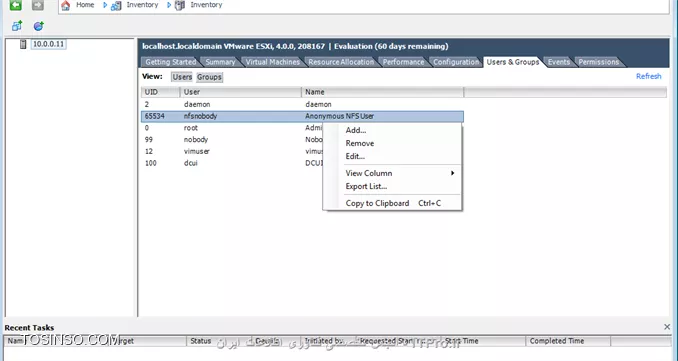Click the Home breadcrumb label
This screenshot has width=678, height=361.
[x=85, y=5]
